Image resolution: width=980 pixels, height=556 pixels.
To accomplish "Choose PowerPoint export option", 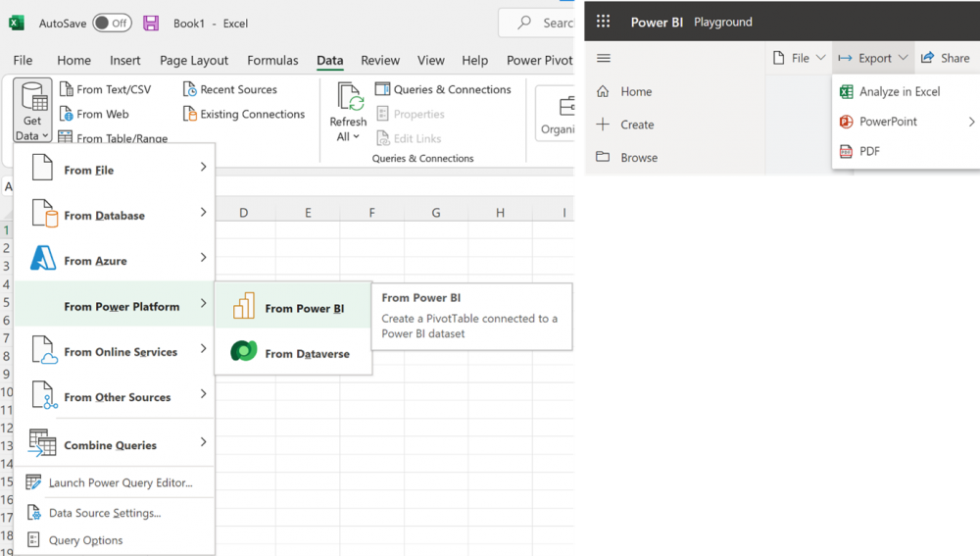I will [906, 122].
